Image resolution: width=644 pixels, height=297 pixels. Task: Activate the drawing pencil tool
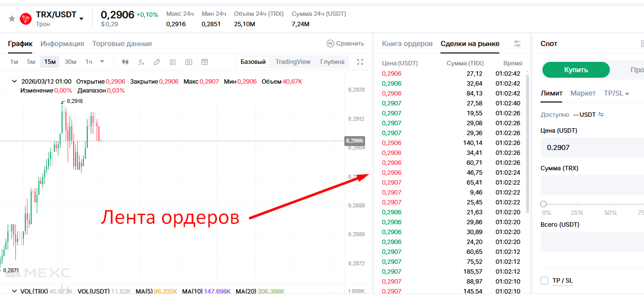[157, 62]
